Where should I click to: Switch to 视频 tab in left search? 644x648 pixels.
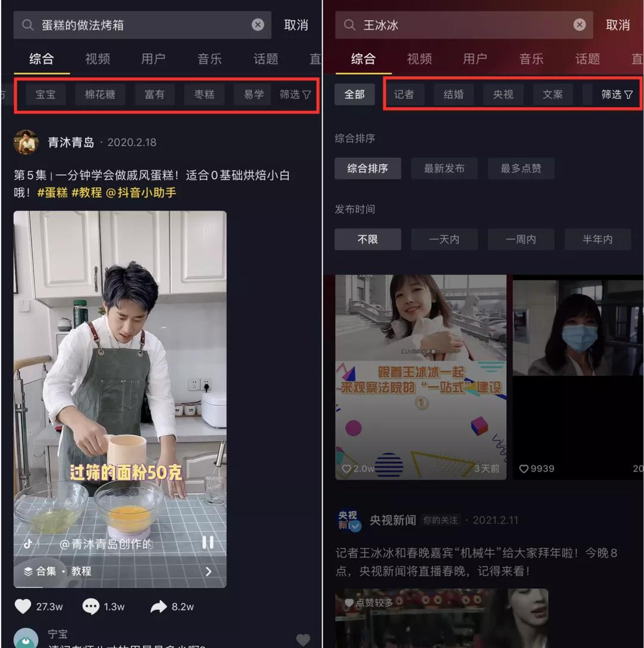click(97, 58)
